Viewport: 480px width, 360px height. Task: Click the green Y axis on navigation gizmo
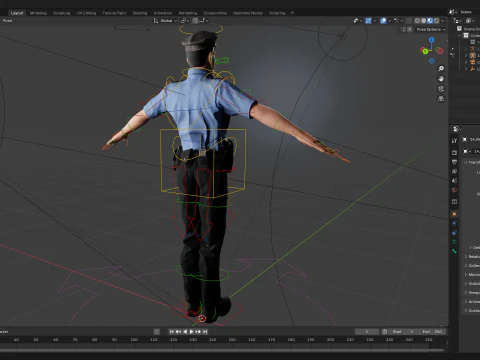click(425, 51)
